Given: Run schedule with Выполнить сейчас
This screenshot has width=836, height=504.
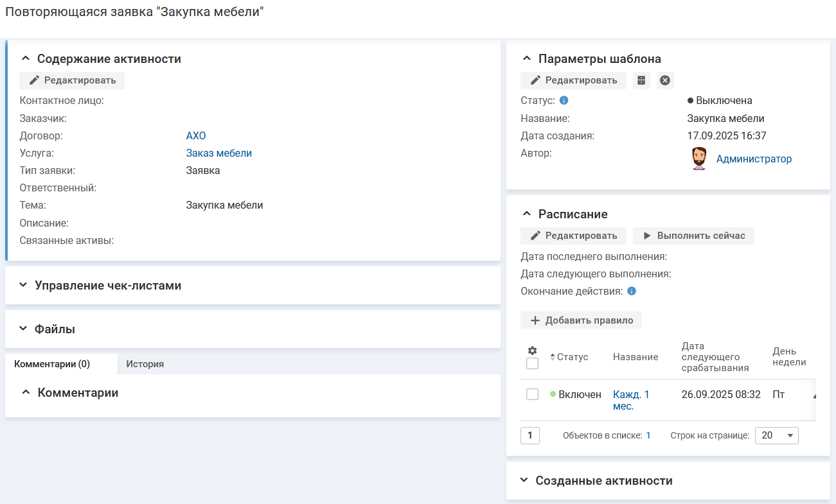Looking at the screenshot, I should click(x=693, y=236).
